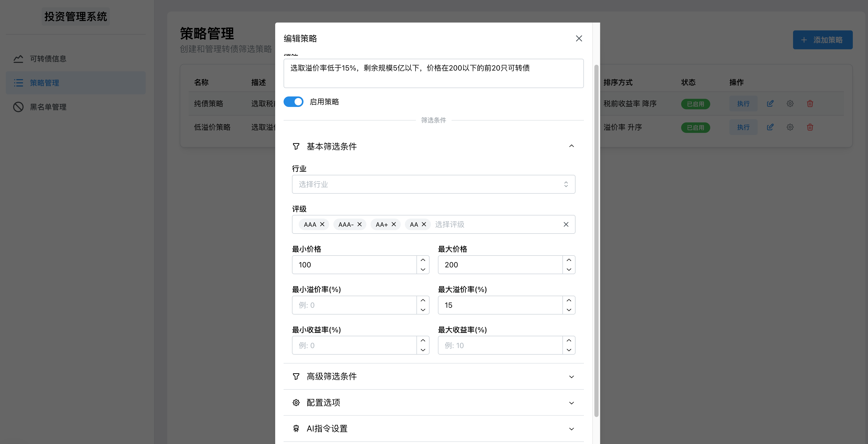868x444 pixels.
Task: Toggle the 启用策略 switch off
Action: tap(293, 102)
